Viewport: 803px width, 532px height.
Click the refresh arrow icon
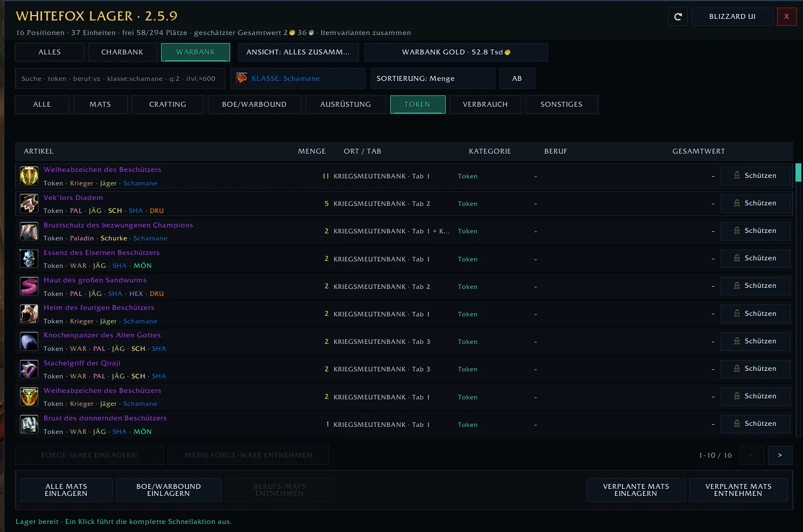(x=678, y=17)
